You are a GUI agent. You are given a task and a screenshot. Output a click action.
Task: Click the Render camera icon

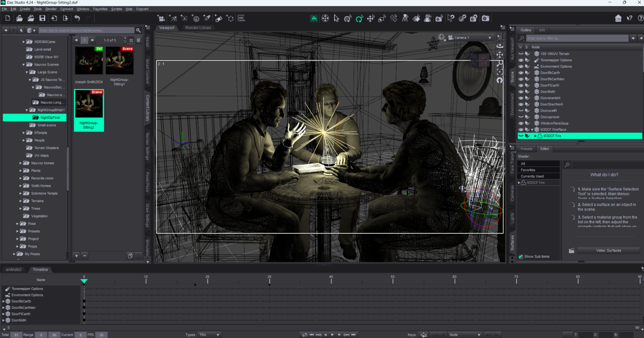click(485, 18)
